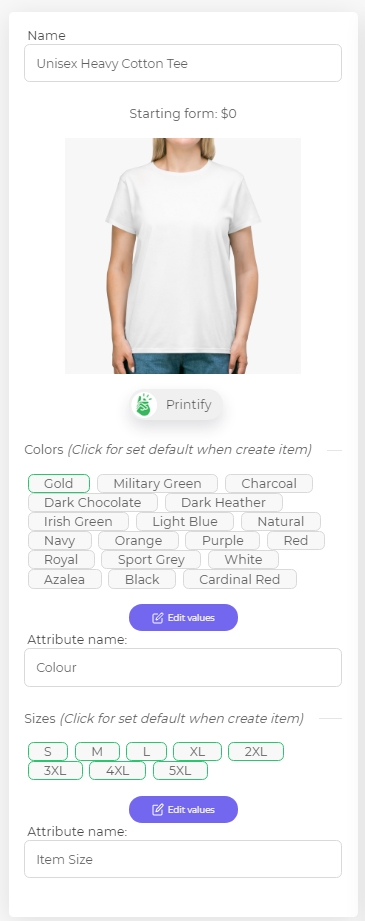The width and height of the screenshot is (365, 921).
Task: Select the 2XL size chip
Action: 256,751
